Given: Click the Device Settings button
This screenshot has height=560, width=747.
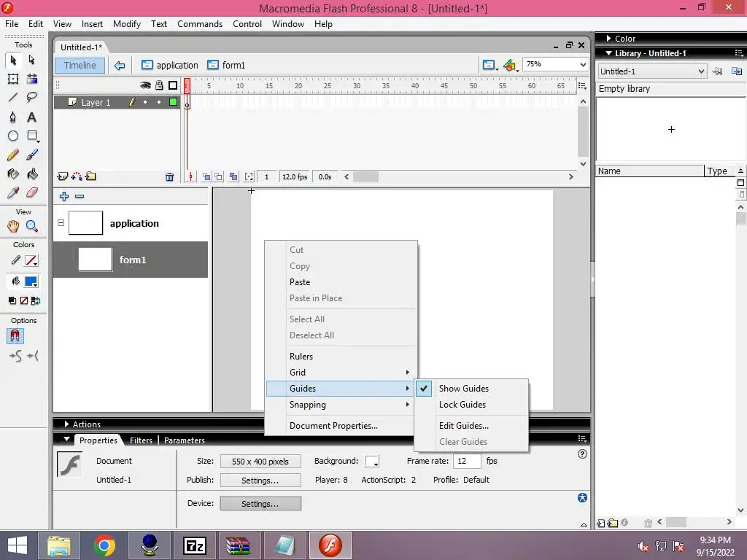Looking at the screenshot, I should [260, 503].
